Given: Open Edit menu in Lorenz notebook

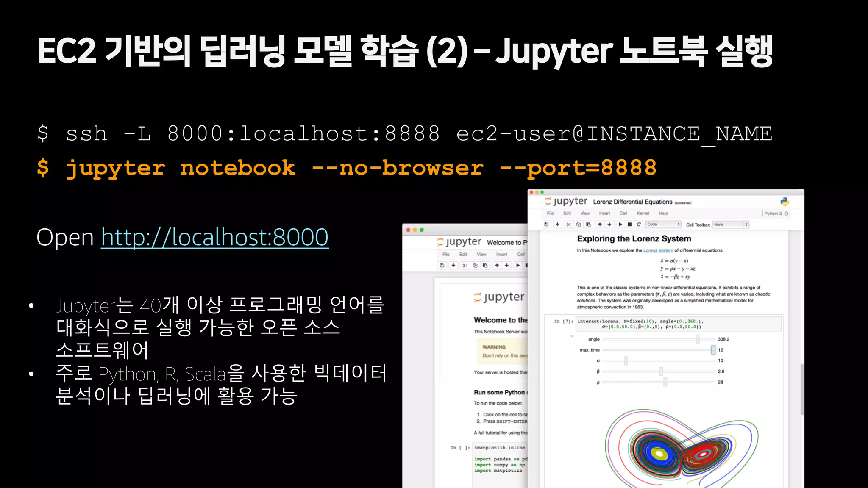Looking at the screenshot, I should click(567, 213).
